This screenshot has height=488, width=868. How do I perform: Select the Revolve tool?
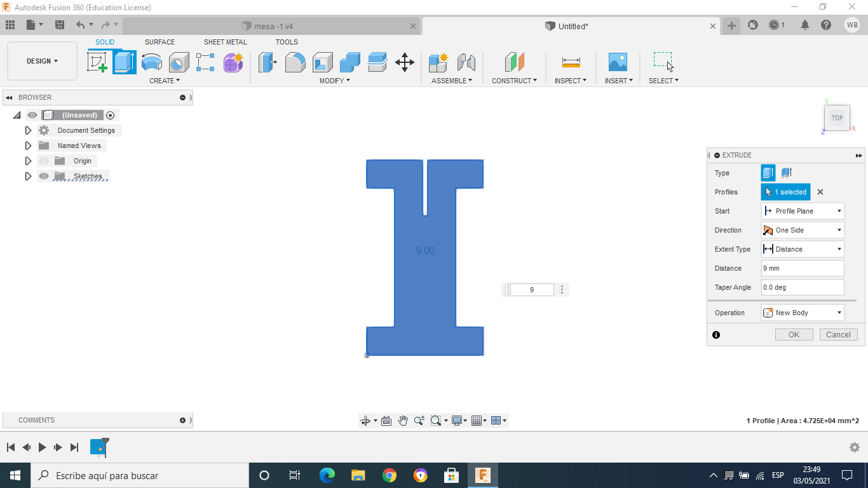151,62
